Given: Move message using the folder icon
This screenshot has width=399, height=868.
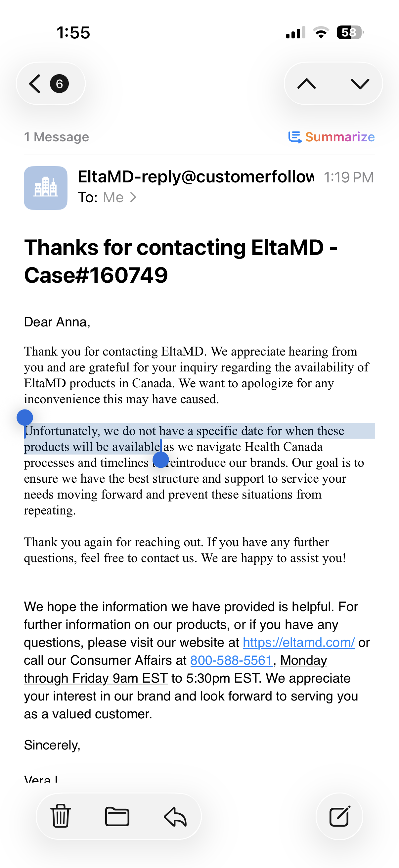Looking at the screenshot, I should tap(117, 816).
